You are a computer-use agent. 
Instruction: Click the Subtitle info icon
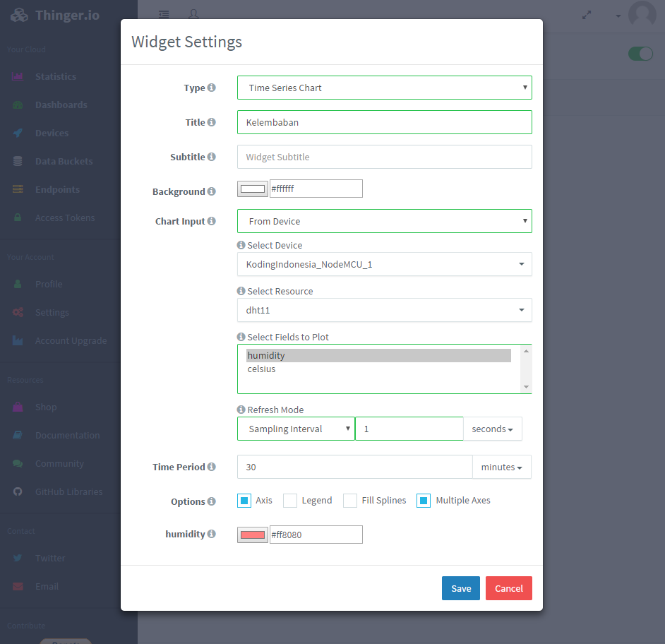coord(211,157)
